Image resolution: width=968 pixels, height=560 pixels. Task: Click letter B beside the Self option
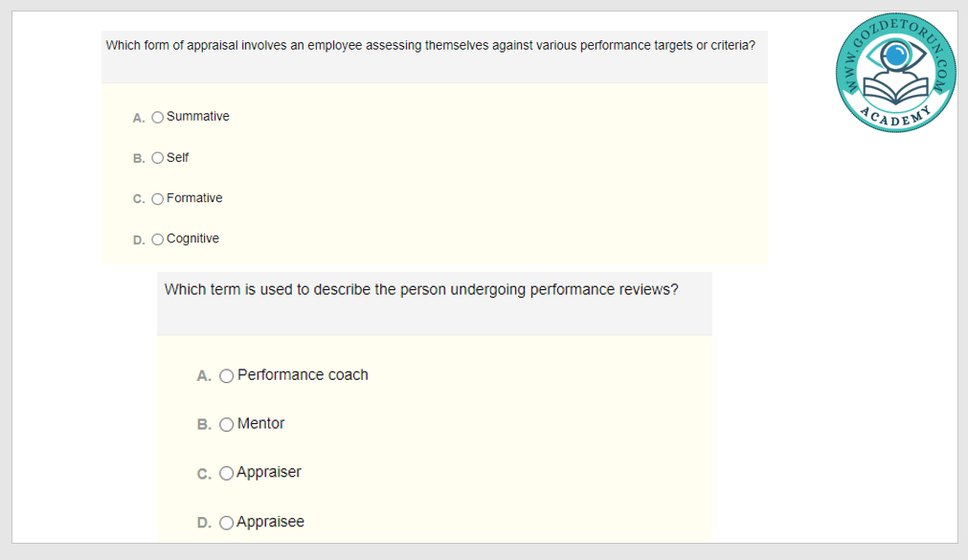[139, 159]
